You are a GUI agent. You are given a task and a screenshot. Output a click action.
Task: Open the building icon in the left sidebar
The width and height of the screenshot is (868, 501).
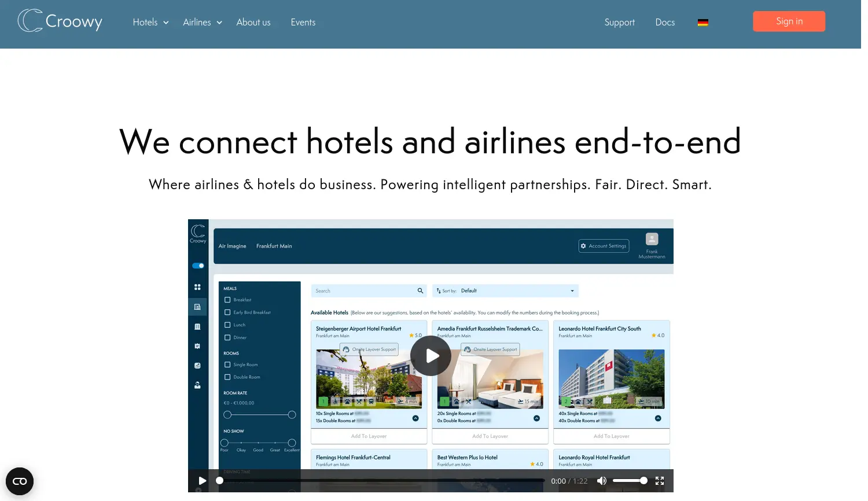(x=197, y=326)
